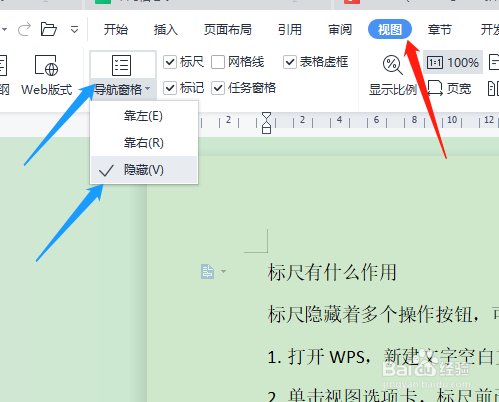499x402 pixels.
Task: Click heading text 标尺有什么作用
Action: [x=332, y=272]
